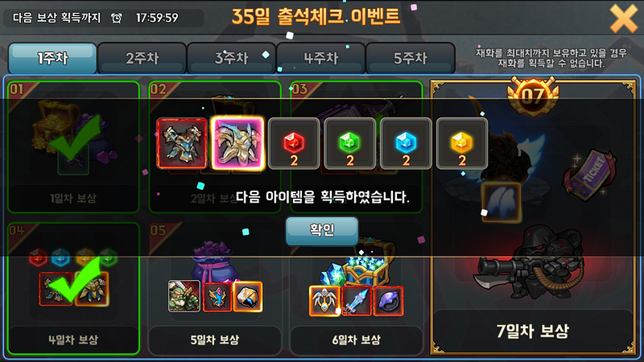Switch to the 2주차 tab
644x362 pixels.
(x=142, y=58)
